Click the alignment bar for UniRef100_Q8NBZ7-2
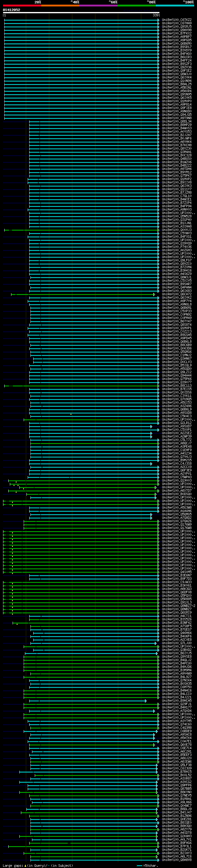Image resolution: width=197 pixels, height=868 pixels. click(81, 606)
